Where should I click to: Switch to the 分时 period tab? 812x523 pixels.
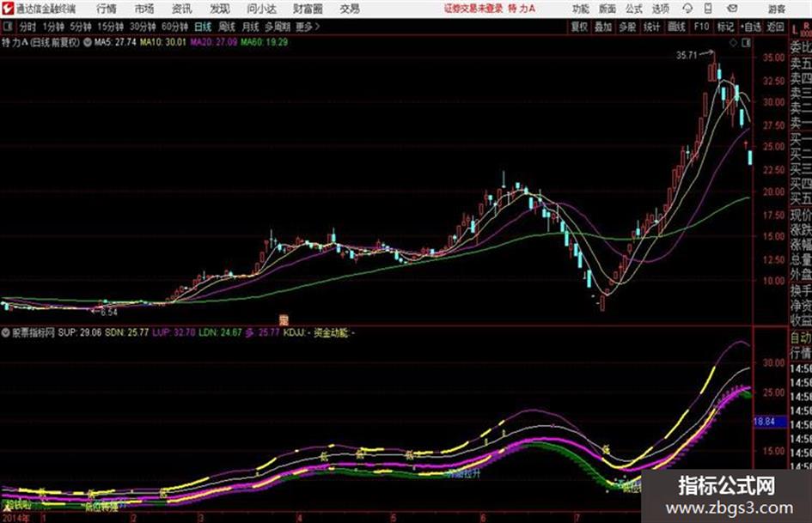pyautogui.click(x=28, y=27)
